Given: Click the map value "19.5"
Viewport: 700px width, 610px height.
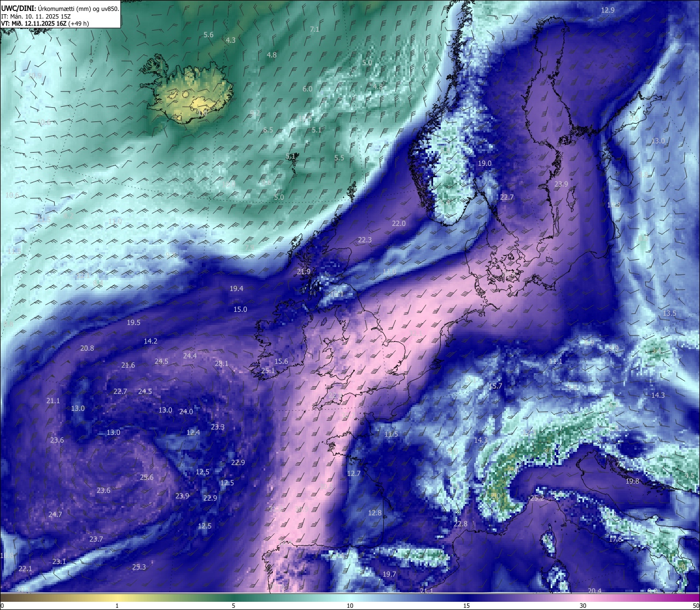Looking at the screenshot, I should pos(133,323).
